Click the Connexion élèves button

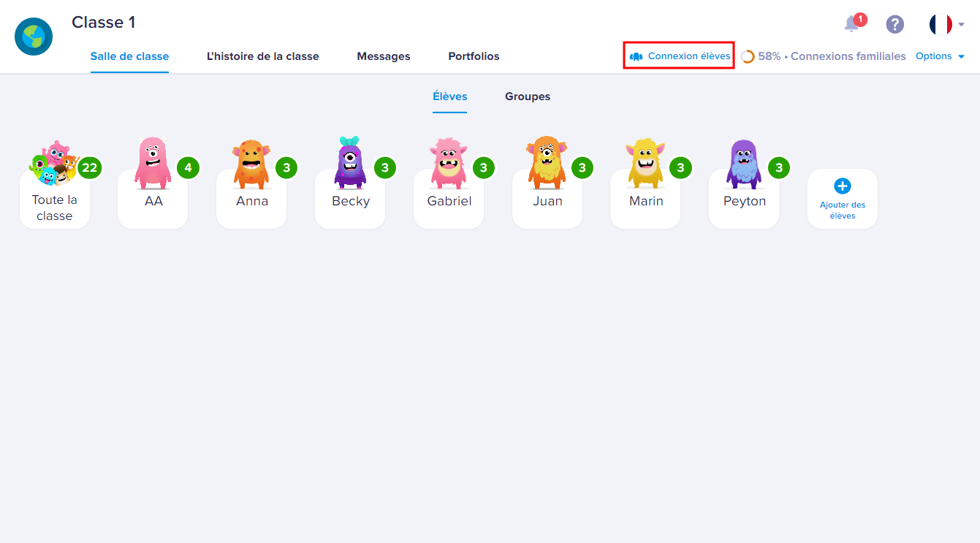pyautogui.click(x=678, y=56)
